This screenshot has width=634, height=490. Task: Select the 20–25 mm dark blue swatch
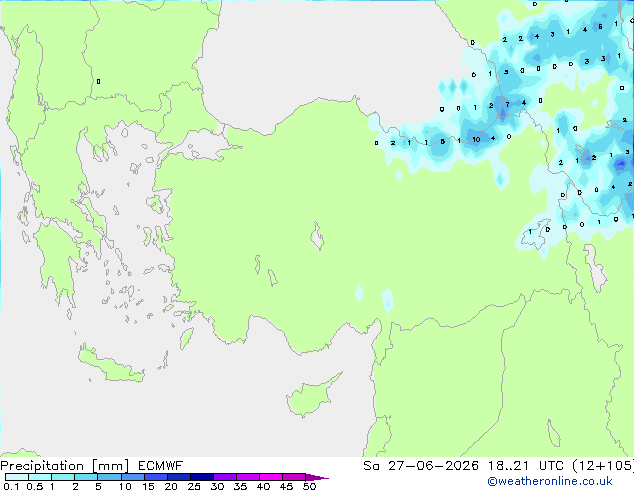point(178,477)
